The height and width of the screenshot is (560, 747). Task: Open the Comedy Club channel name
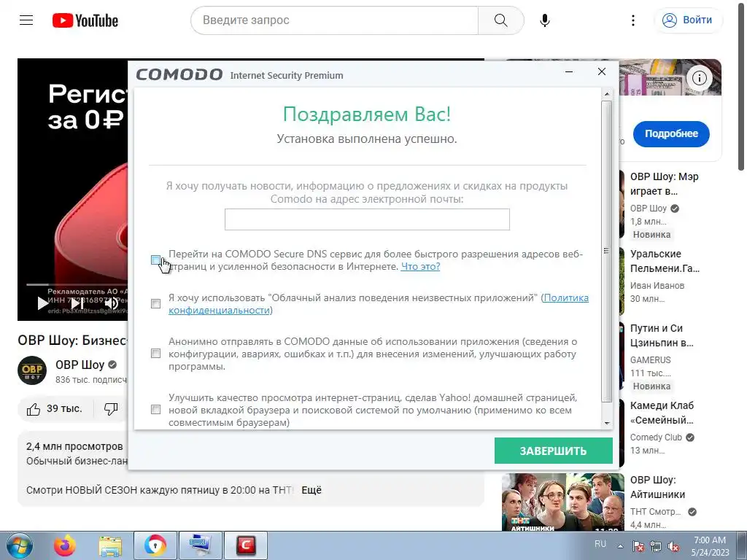click(656, 437)
